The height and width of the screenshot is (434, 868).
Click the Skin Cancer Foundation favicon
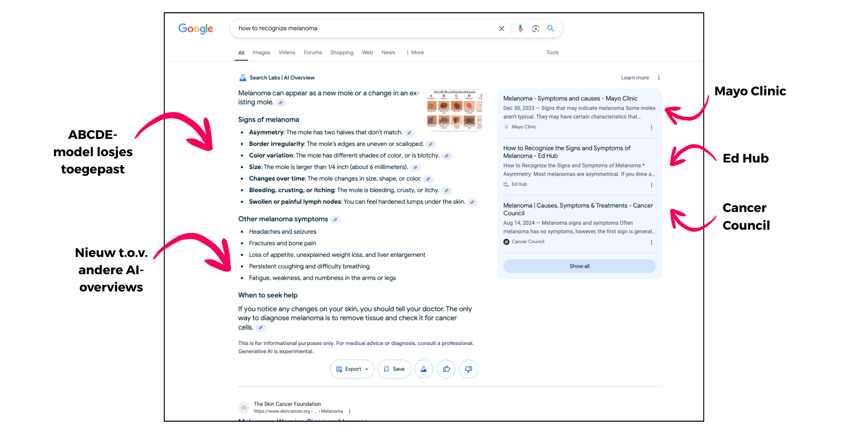pyautogui.click(x=244, y=407)
